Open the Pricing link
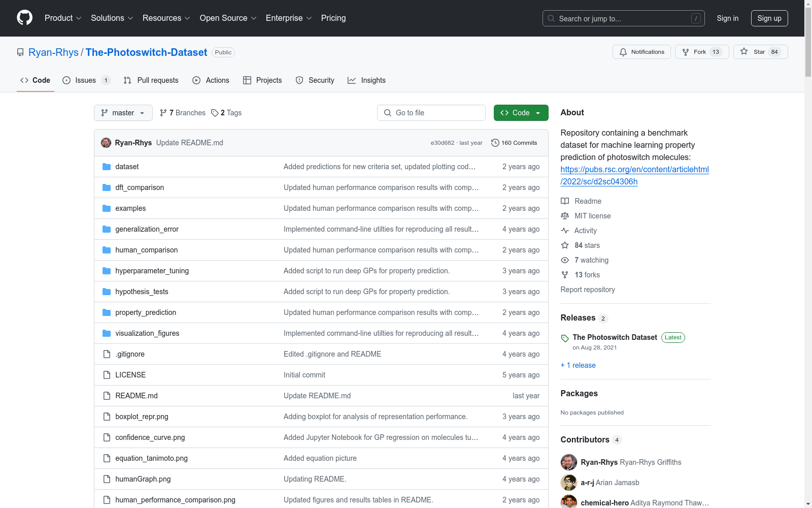The image size is (812, 508). point(333,18)
